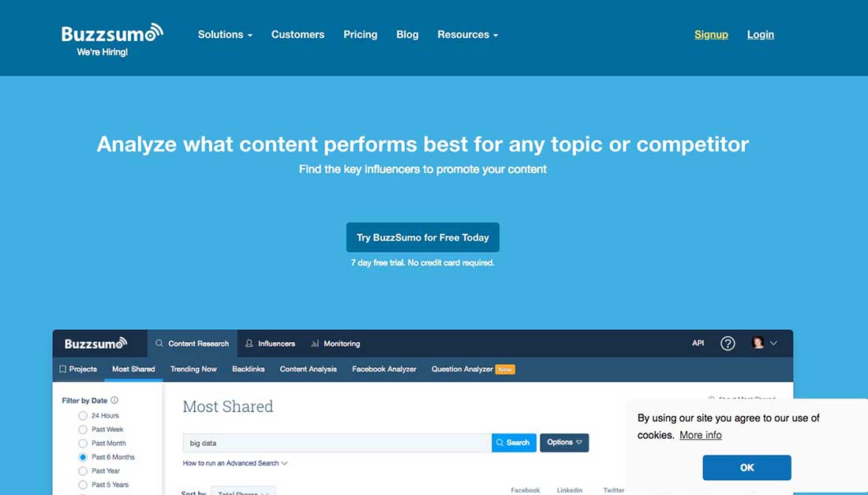The height and width of the screenshot is (495, 868).
Task: Open the Projects sub-tab
Action: [x=78, y=369]
